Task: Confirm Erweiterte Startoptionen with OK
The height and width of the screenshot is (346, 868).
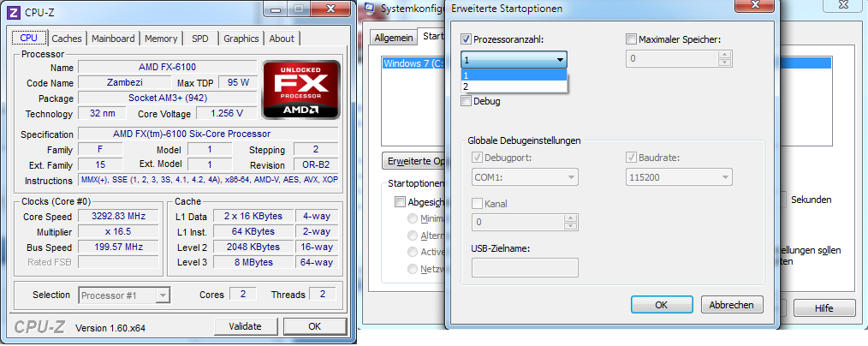Action: 662,305
